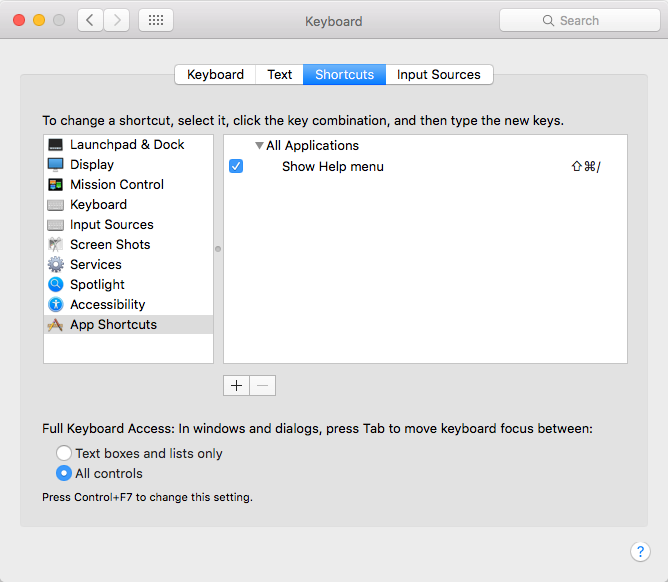Collapse the All Applications disclosure triangle
The height and width of the screenshot is (582, 668).
pos(259,146)
